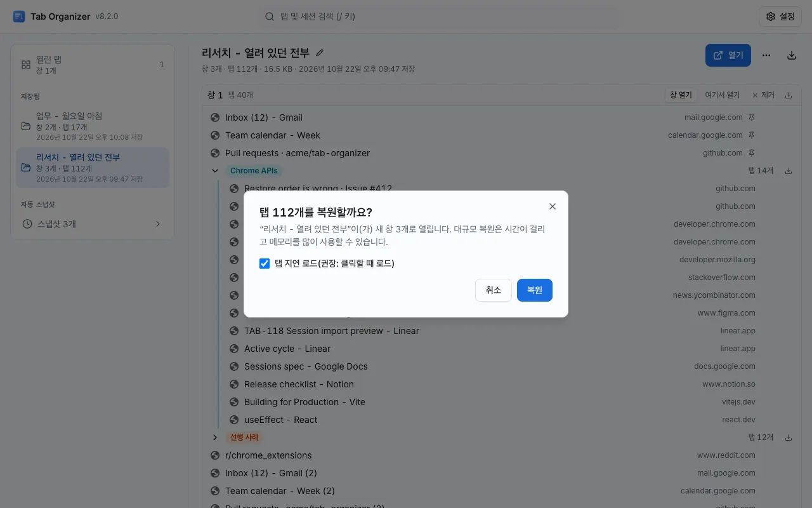
Task: Open the useEffect - React tab
Action: click(511, 420)
